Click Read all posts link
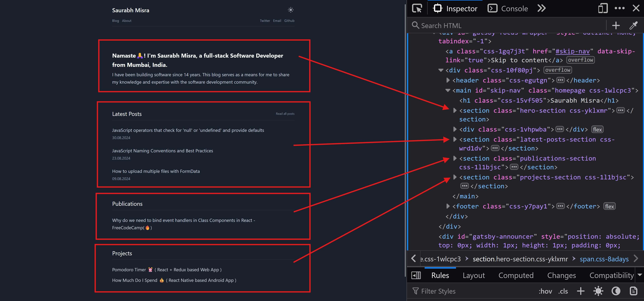644x301 pixels. [x=285, y=114]
